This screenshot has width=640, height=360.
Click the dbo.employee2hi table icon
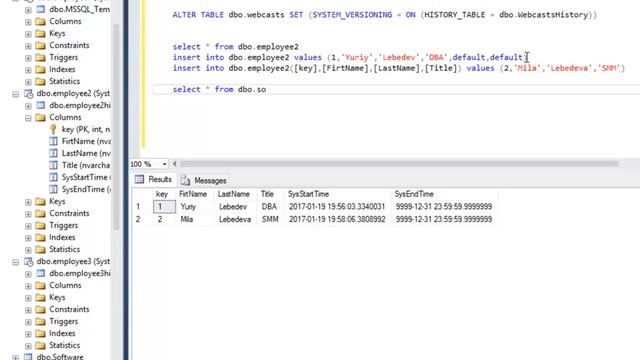pyautogui.click(x=41, y=105)
